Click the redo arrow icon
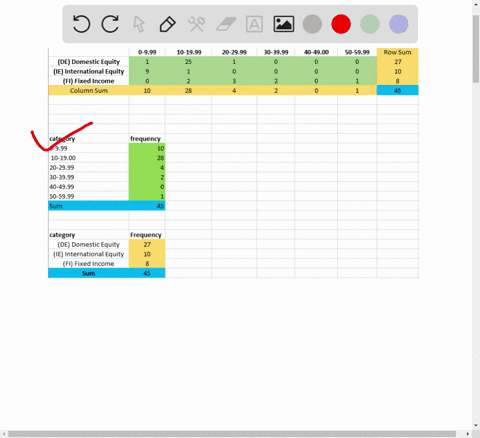Screen dimensions: 480x438 click(110, 24)
